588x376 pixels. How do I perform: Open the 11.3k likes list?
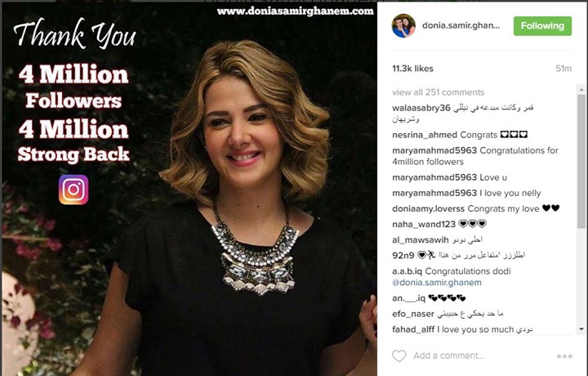coord(412,69)
